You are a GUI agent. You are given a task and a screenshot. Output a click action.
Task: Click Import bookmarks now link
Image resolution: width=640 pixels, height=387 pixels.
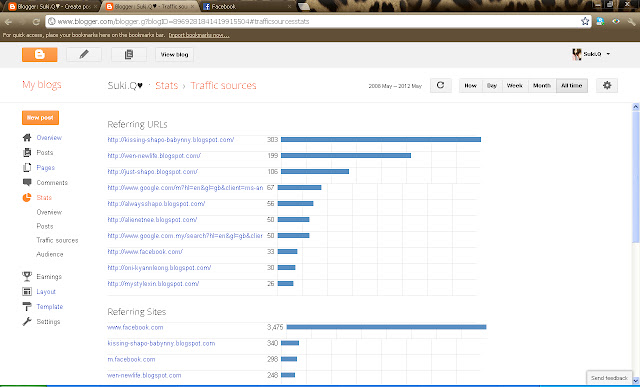(199, 35)
